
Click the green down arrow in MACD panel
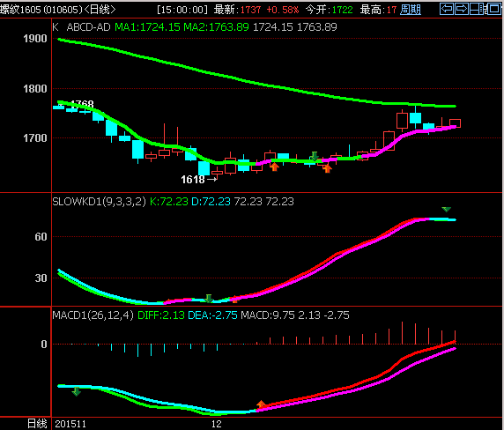[76, 391]
